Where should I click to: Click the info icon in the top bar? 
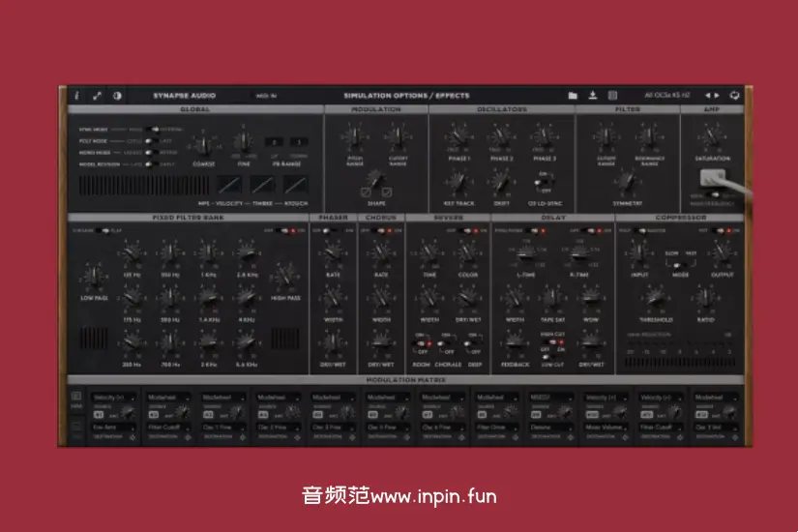click(76, 96)
